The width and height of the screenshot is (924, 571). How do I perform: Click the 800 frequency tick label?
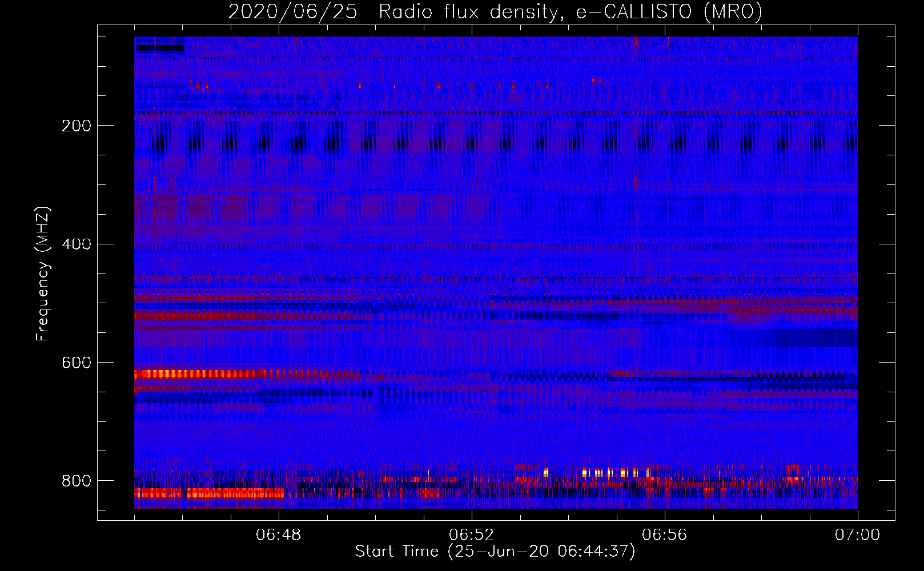[77, 481]
